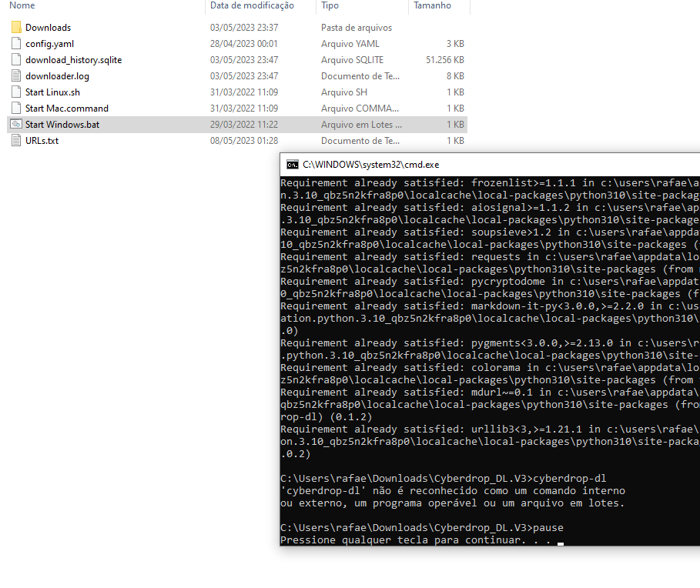700x588 pixels.
Task: Click the 3 KB size cell
Action: click(x=455, y=44)
